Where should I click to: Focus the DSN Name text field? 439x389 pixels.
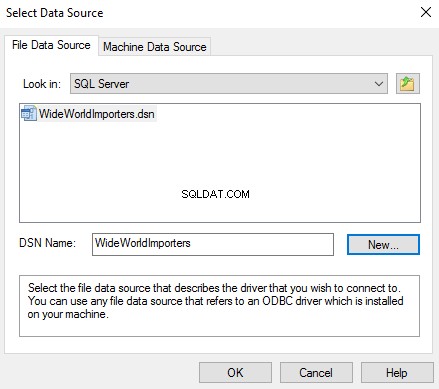click(213, 244)
